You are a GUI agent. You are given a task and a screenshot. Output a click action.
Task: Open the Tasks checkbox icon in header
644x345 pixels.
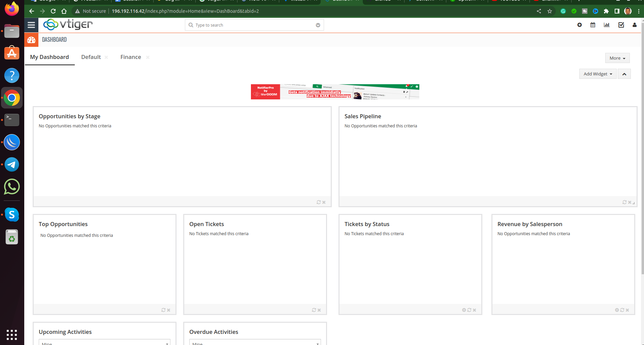coord(621,25)
